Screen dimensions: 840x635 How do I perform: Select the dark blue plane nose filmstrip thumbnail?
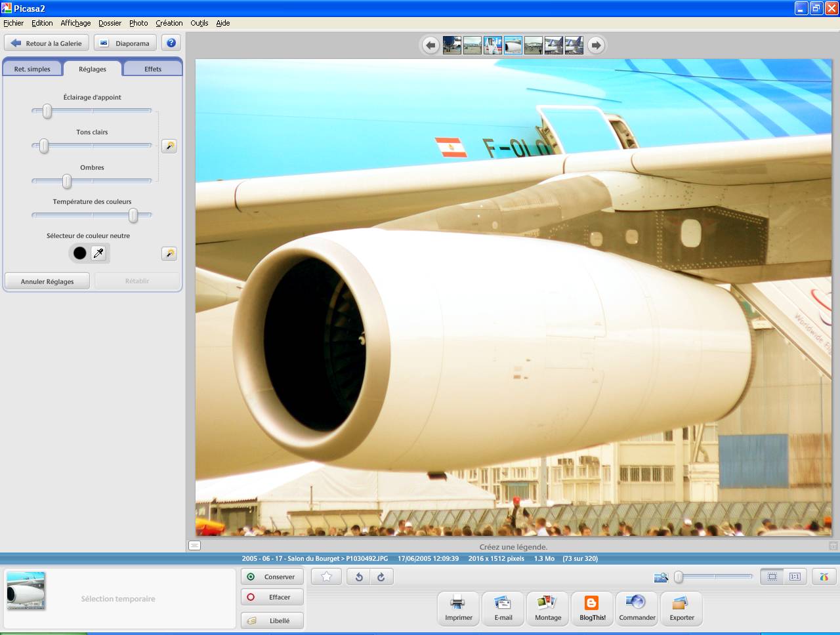point(451,45)
